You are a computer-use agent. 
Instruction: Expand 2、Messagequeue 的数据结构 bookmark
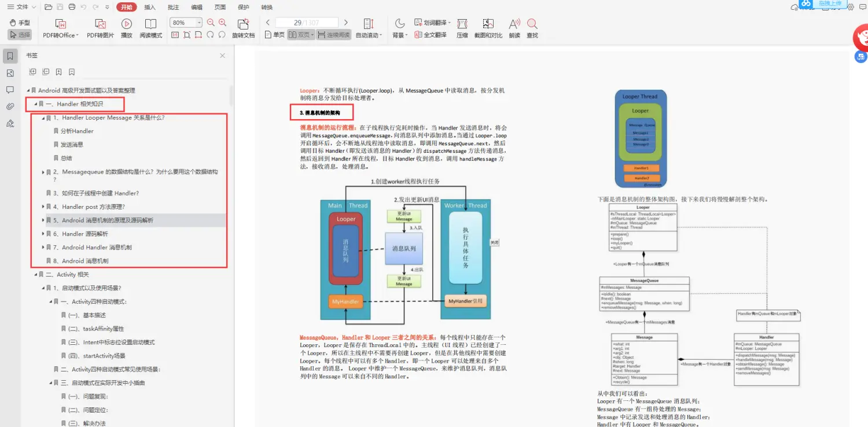43,172
